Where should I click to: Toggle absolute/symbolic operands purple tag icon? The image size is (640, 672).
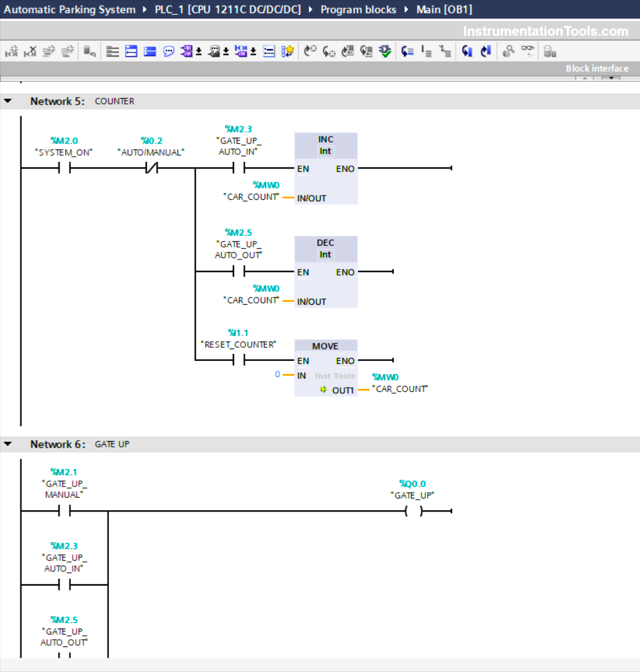[x=187, y=52]
